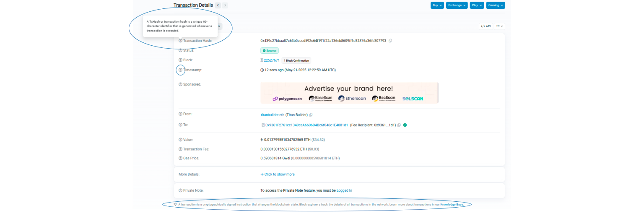Click the help icon beside Transaction Hash
644x216 pixels.
point(180,41)
